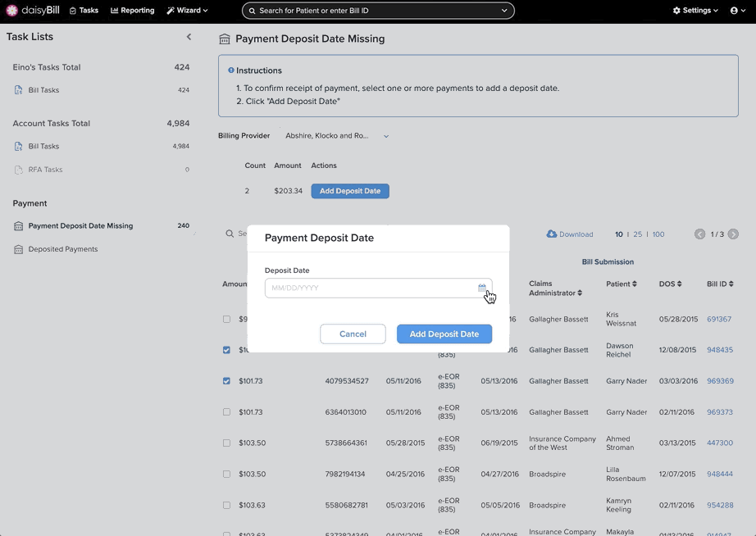756x536 pixels.
Task: Uncheck checkbox for Bill 969369 row
Action: point(226,381)
